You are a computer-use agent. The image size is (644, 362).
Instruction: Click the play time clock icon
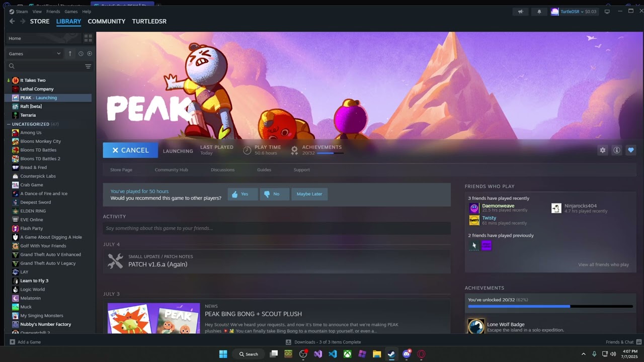pos(247,150)
